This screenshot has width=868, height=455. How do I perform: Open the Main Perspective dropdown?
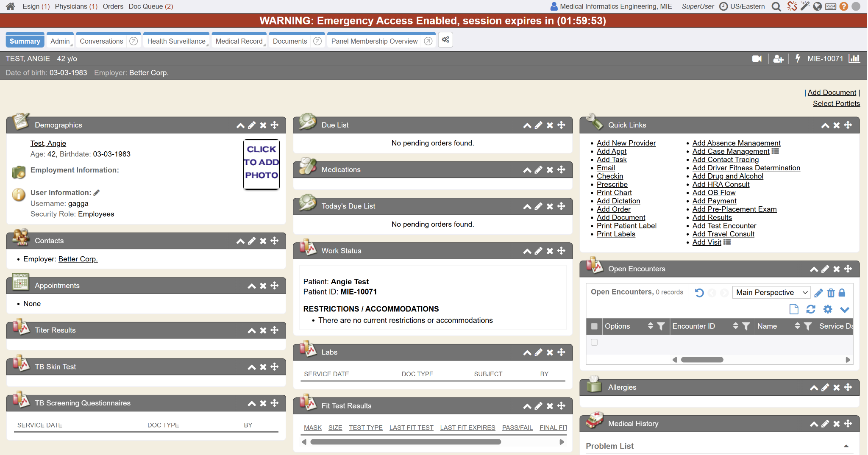click(x=771, y=292)
